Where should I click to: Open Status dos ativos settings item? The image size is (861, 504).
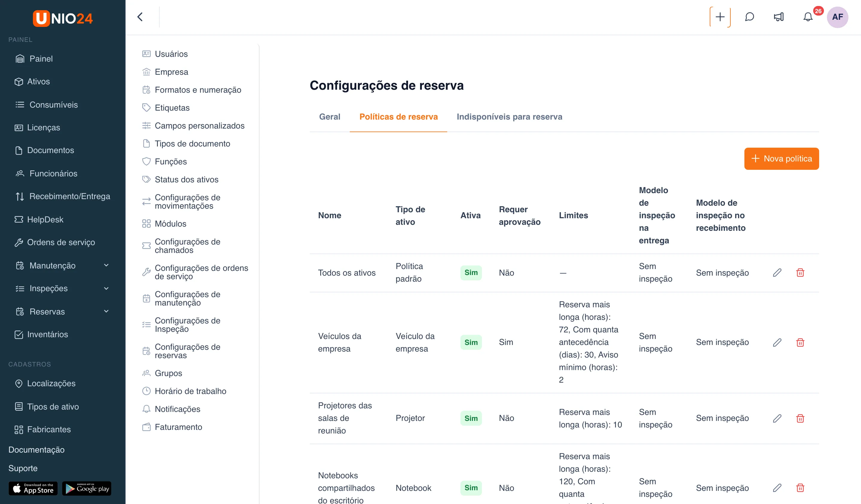186,179
